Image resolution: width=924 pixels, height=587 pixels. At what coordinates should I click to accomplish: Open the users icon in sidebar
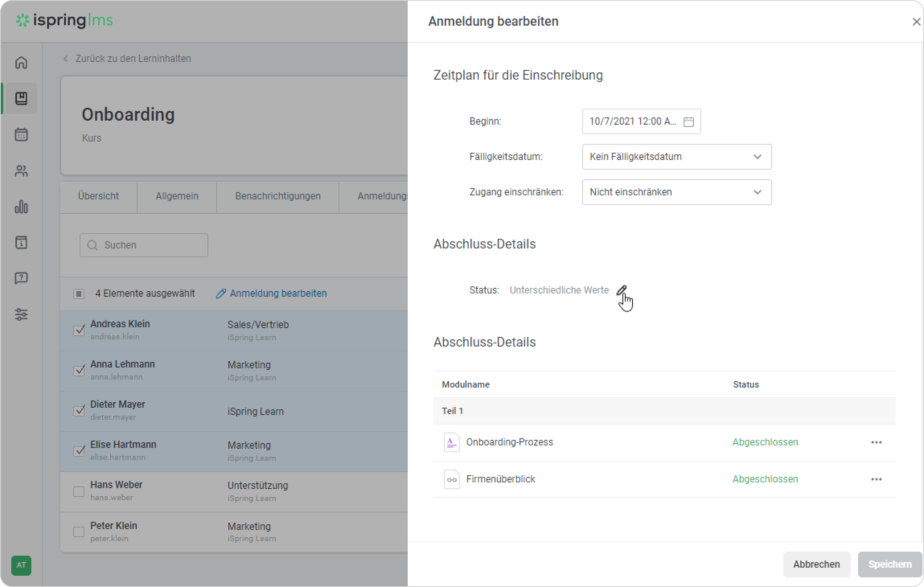click(x=21, y=171)
